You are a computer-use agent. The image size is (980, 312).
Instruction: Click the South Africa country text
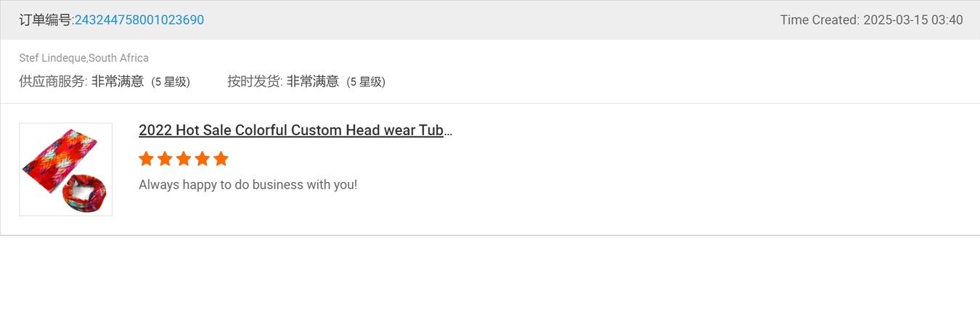(x=118, y=58)
